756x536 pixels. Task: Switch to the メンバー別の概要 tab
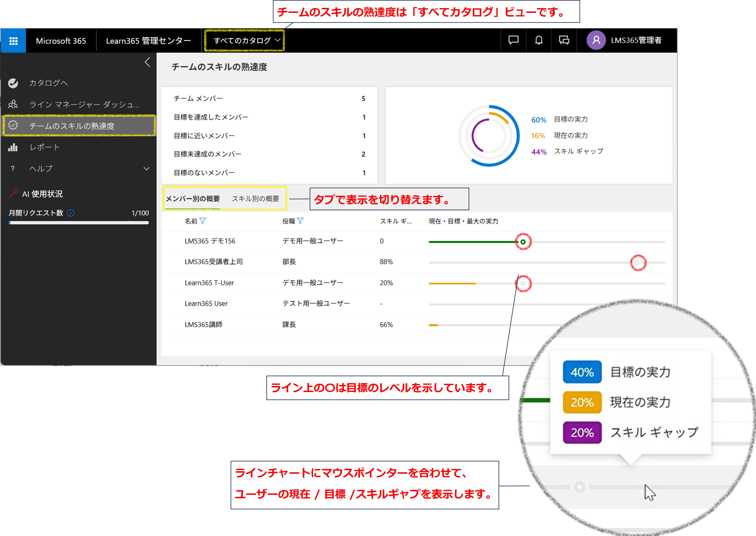point(193,199)
